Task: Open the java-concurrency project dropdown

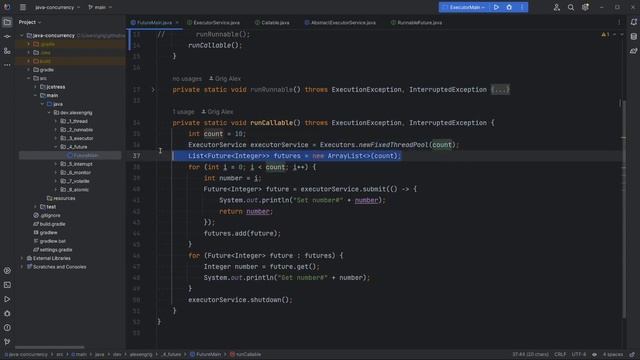Action: coord(57,7)
